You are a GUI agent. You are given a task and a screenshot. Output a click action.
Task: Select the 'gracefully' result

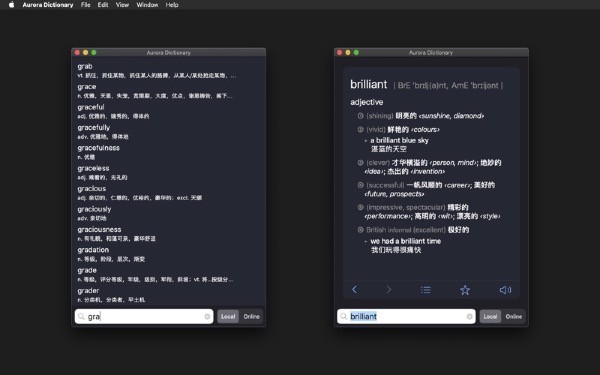[168, 132]
